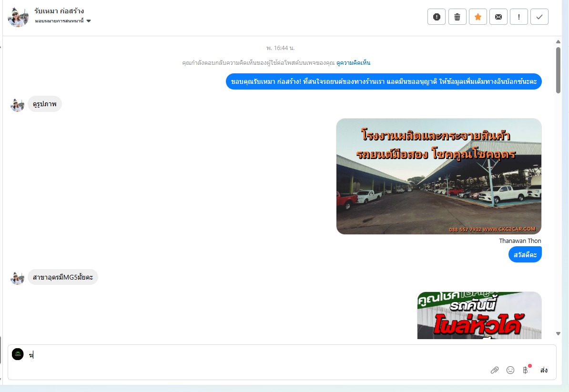Select the สาขาอุดรมีMG5มั้ยคะ message
Screen dimensions: 569x392
(x=63, y=277)
